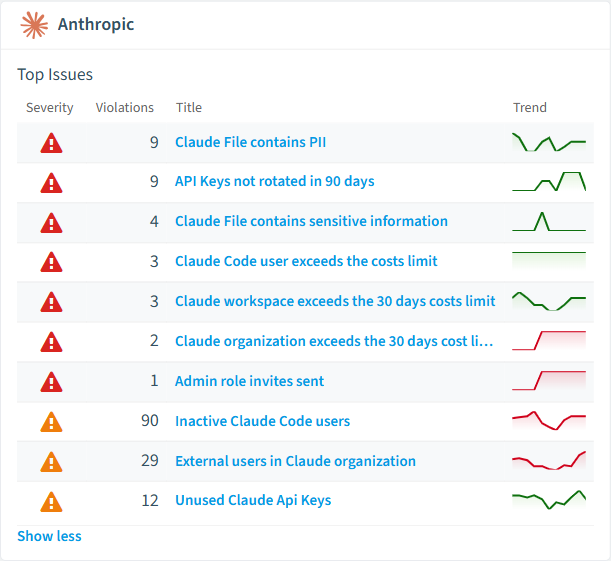Click violations count 1 for Admin role invites

point(155,381)
